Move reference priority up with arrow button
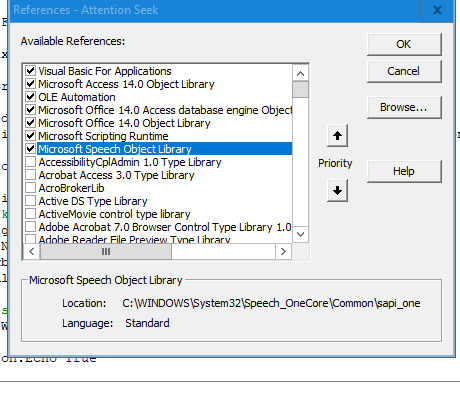The height and width of the screenshot is (393, 460). (337, 136)
